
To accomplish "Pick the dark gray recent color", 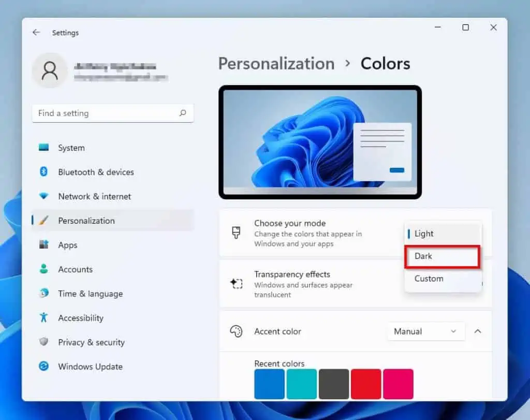I will pyautogui.click(x=334, y=384).
